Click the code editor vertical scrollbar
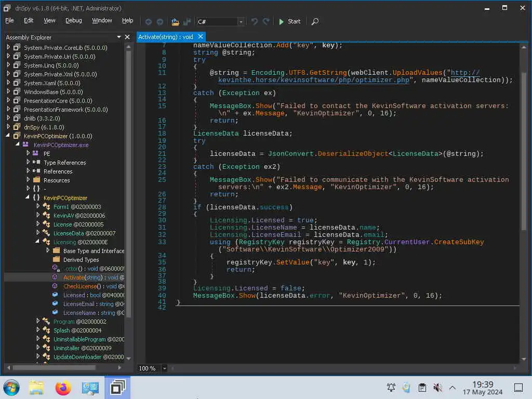This screenshot has width=532, height=399. (x=524, y=151)
